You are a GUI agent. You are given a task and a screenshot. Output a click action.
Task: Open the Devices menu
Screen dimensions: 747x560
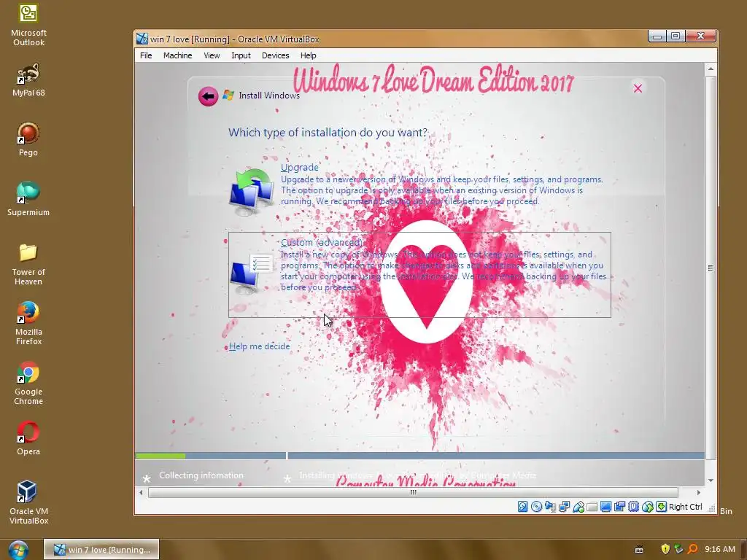275,55
